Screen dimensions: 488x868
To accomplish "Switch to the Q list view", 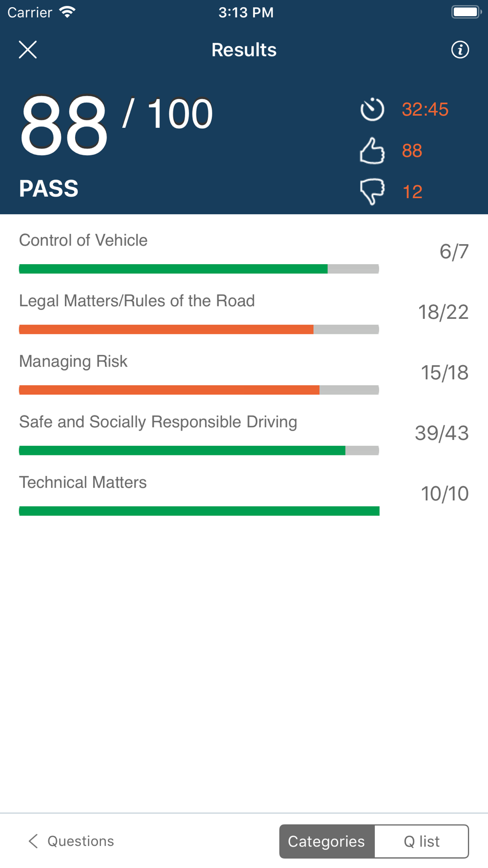I will 422,841.
